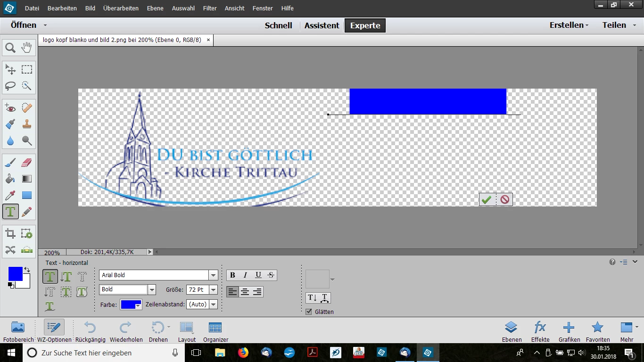Image resolution: width=644 pixels, height=362 pixels.
Task: Toggle Bold faux style
Action: tap(232, 275)
